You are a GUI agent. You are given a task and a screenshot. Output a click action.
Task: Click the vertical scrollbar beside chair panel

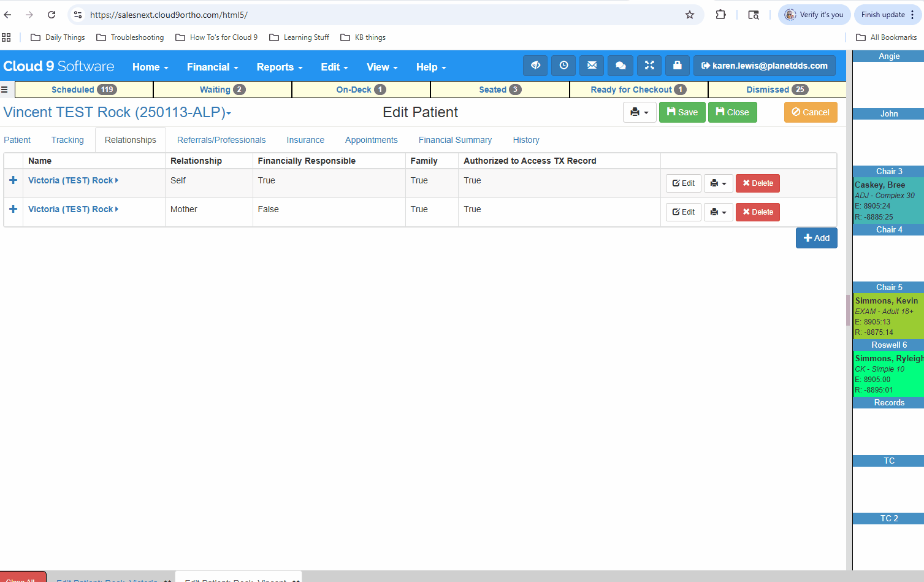coord(849,310)
